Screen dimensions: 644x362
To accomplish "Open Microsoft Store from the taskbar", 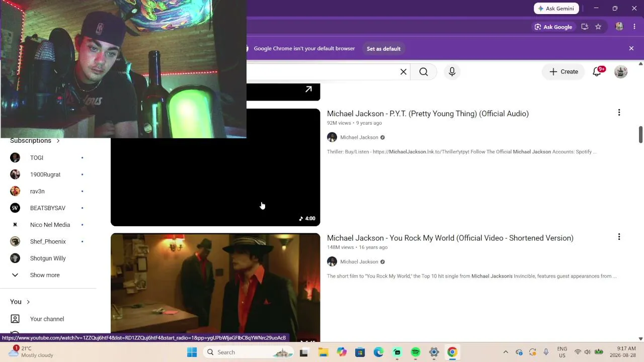I will [x=360, y=352].
